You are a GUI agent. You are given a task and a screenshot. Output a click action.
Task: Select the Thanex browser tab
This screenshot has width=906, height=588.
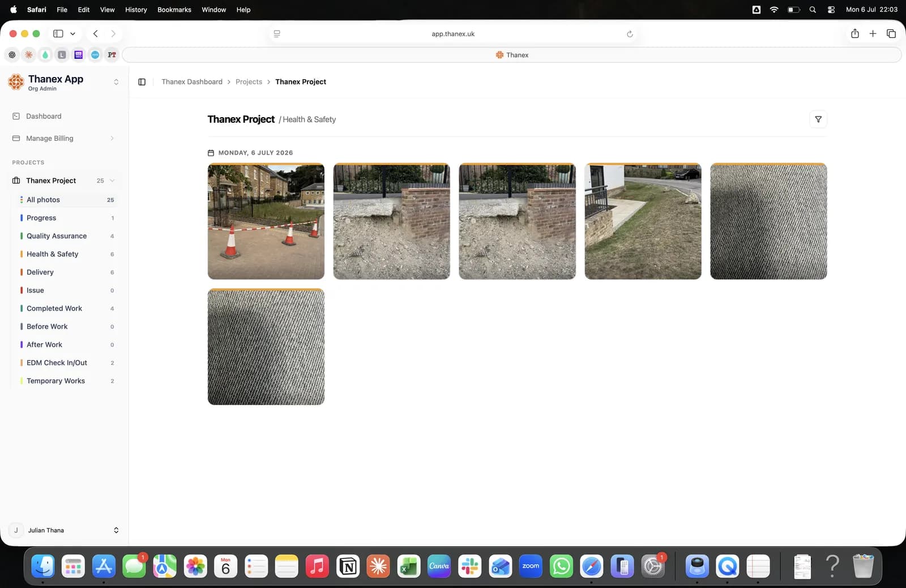[512, 55]
